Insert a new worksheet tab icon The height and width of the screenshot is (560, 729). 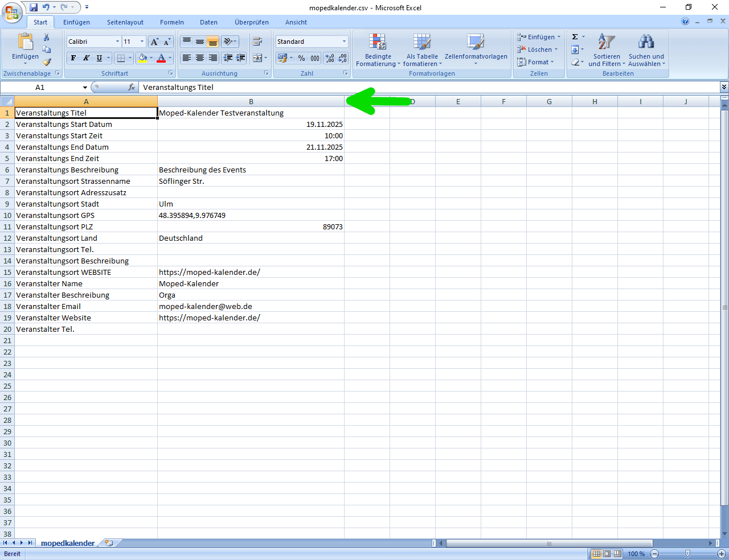pos(109,543)
